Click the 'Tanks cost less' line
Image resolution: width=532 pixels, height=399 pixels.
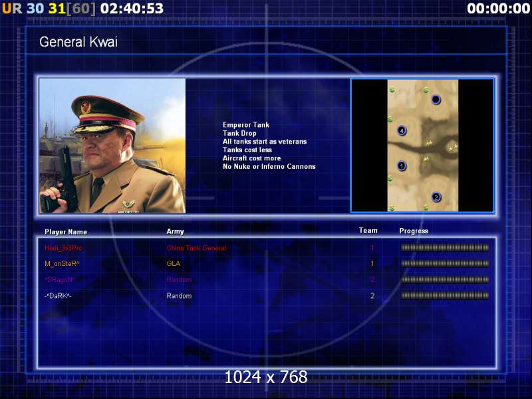click(247, 150)
